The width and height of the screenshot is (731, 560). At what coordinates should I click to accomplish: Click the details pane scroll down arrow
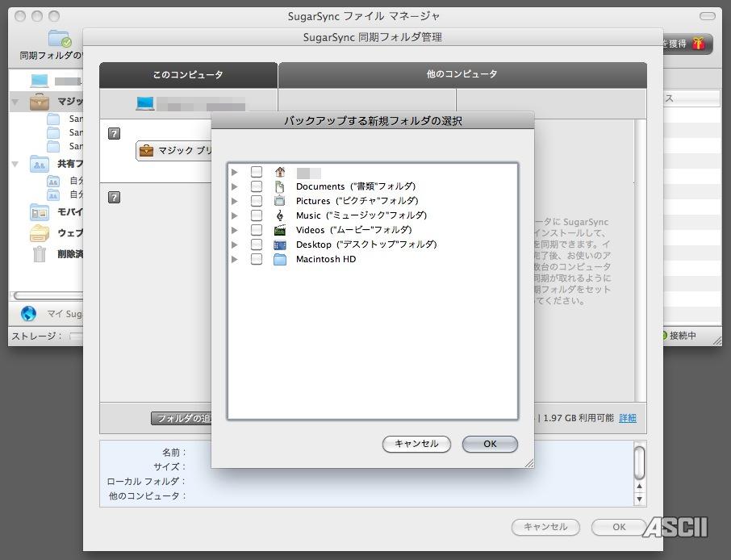coord(640,499)
